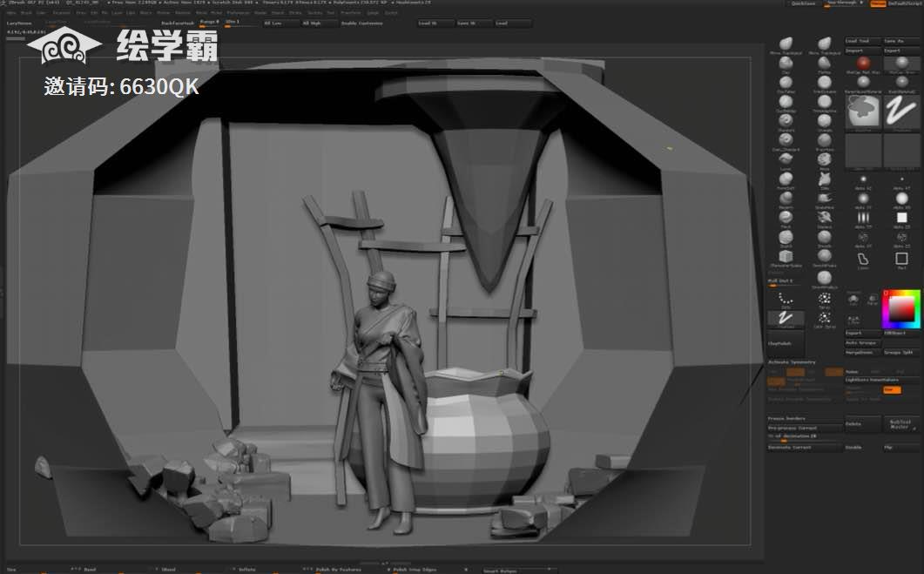Select the ClayBuildup brush icon

786,101
